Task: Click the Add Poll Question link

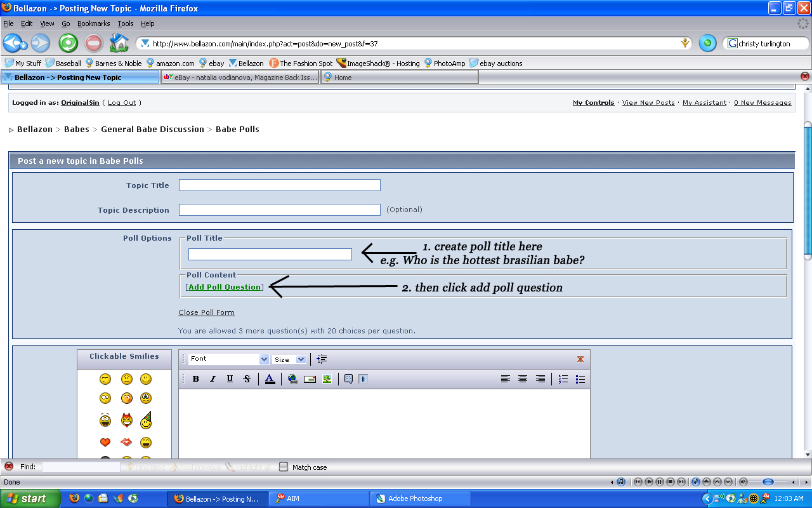Action: 225,287
